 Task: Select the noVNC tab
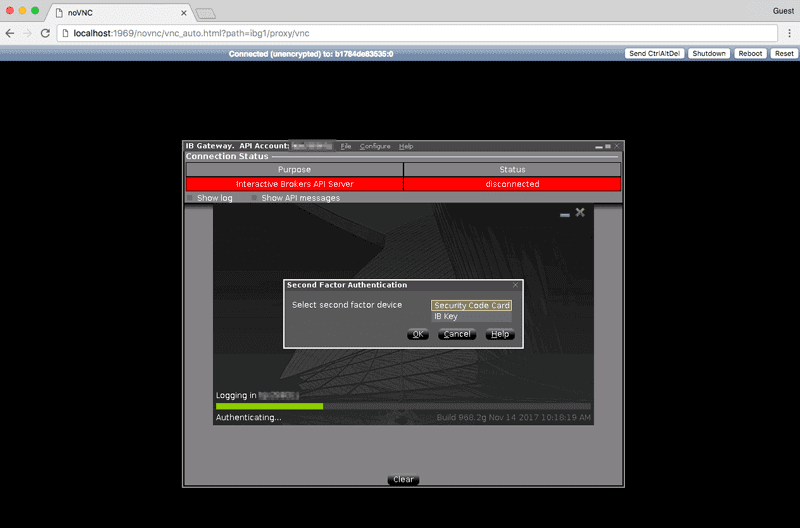pyautogui.click(x=120, y=13)
